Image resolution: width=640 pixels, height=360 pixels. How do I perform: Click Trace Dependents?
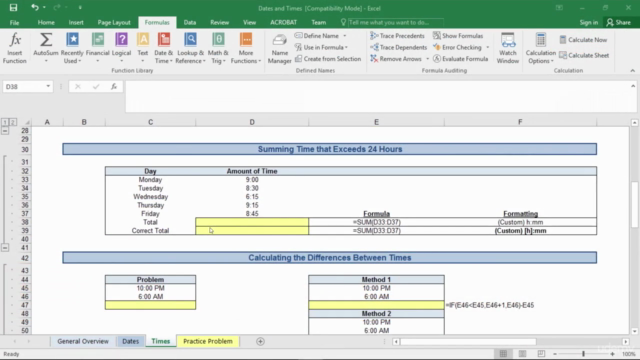point(398,47)
